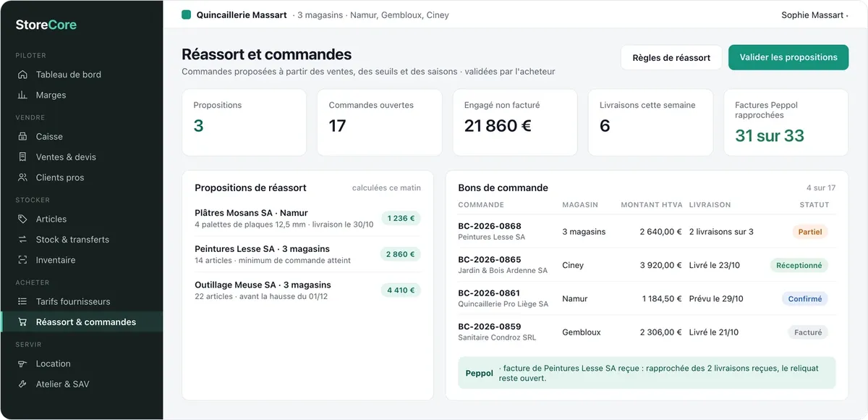Click the home icon beside Tableau de bord

click(x=22, y=75)
